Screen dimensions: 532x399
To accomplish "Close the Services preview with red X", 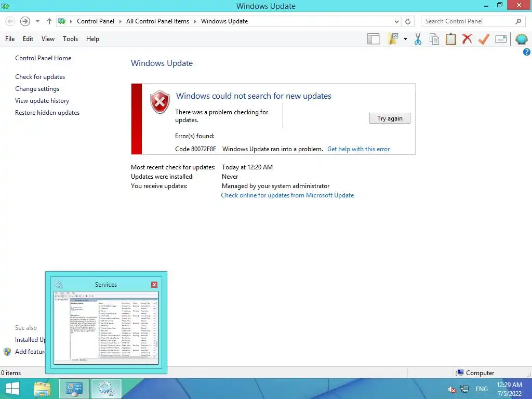I will click(154, 285).
